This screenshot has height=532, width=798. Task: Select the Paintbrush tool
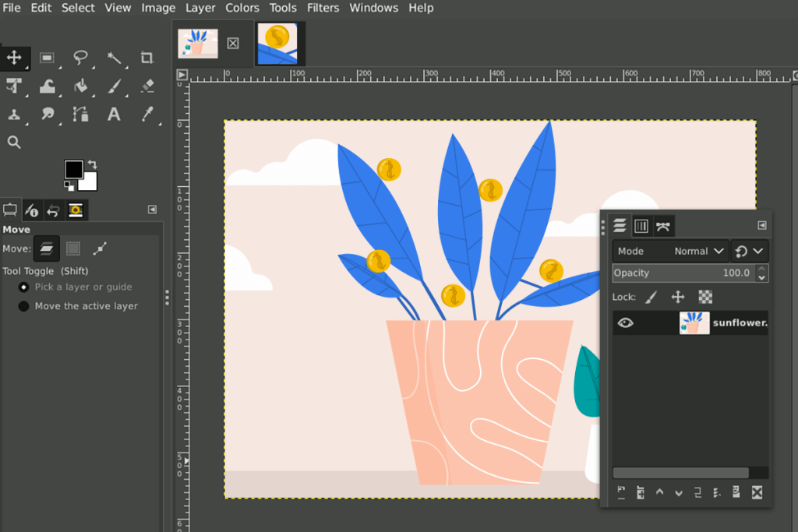(114, 86)
